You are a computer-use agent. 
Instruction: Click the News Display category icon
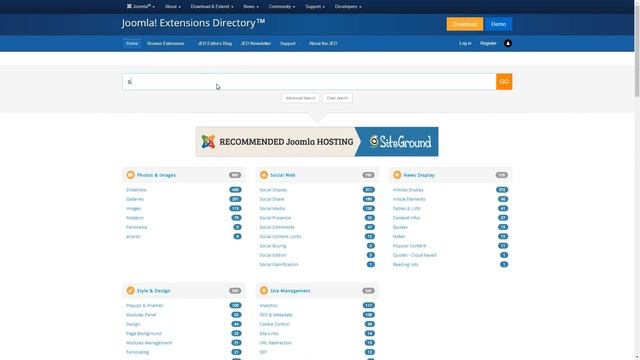point(397,175)
